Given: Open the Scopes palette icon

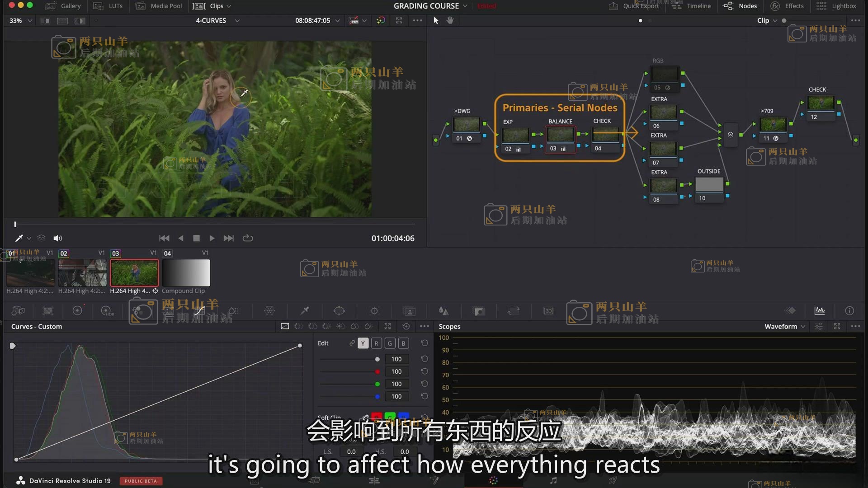Looking at the screenshot, I should coord(820,311).
